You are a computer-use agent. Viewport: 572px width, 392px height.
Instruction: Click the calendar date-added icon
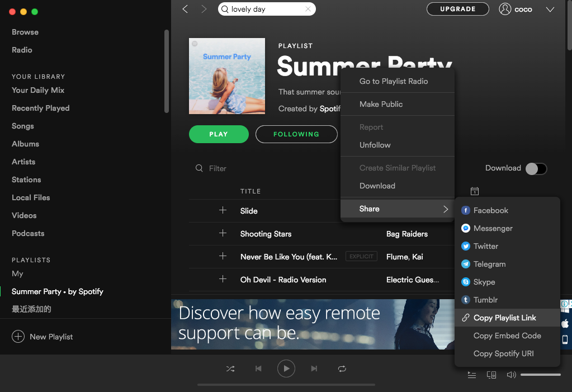point(474,191)
